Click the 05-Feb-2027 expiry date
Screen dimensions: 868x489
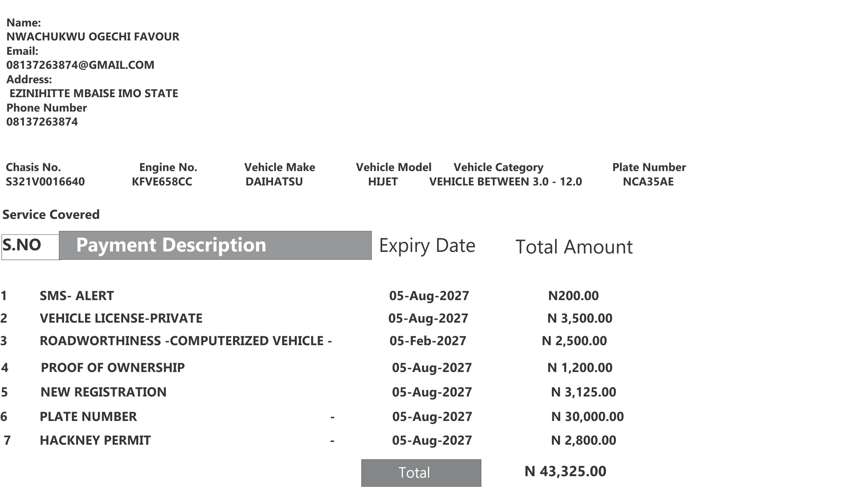click(428, 341)
